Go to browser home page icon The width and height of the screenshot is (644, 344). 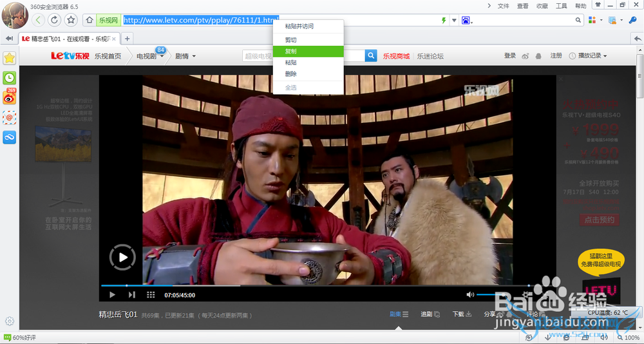pos(88,20)
